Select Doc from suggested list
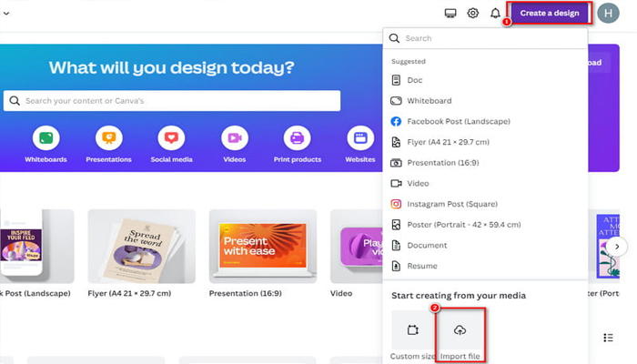The width and height of the screenshot is (637, 364). click(x=415, y=80)
